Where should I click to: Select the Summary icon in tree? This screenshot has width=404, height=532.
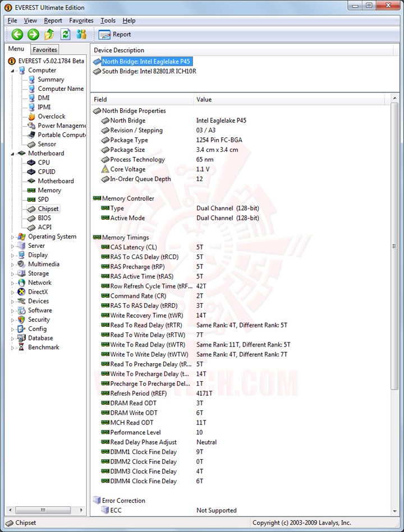click(31, 80)
